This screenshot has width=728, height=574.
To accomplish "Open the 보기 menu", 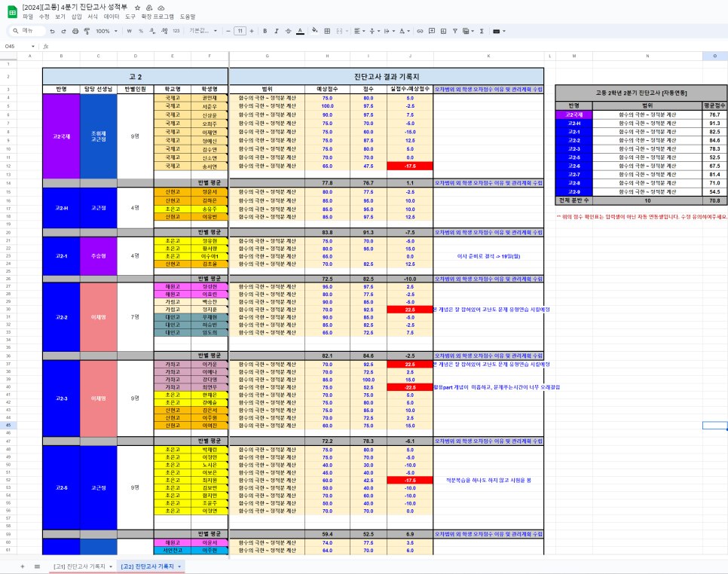I will point(60,17).
